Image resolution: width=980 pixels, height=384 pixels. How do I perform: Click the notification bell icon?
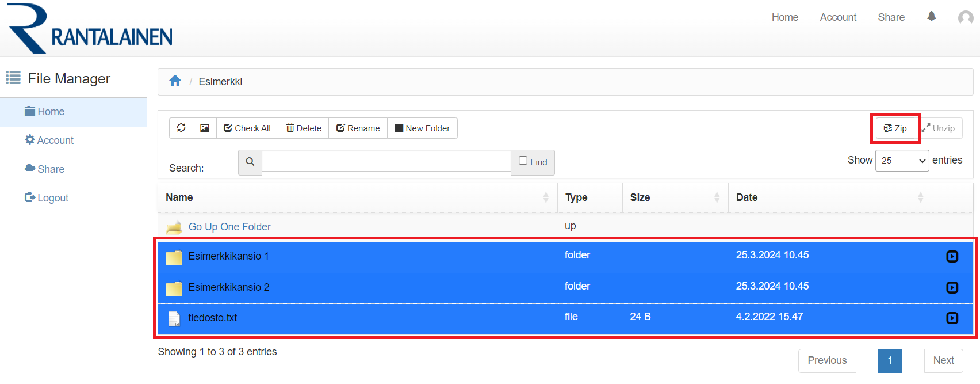click(x=931, y=17)
